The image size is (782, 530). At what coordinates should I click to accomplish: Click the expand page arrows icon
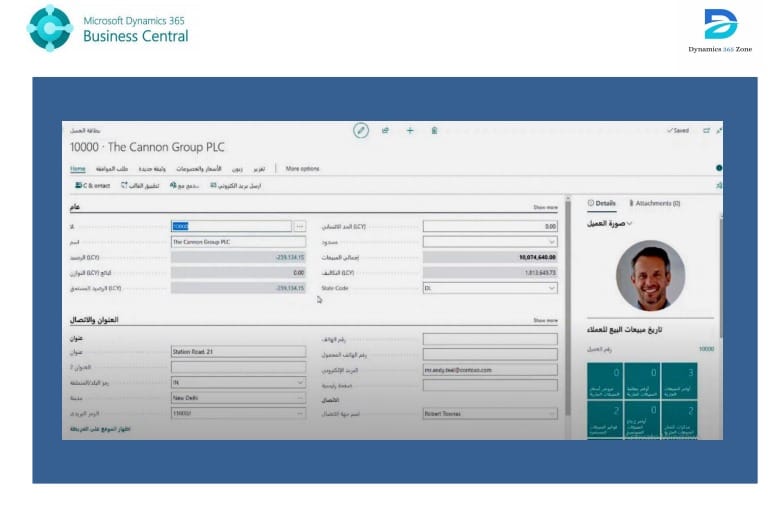point(719,131)
